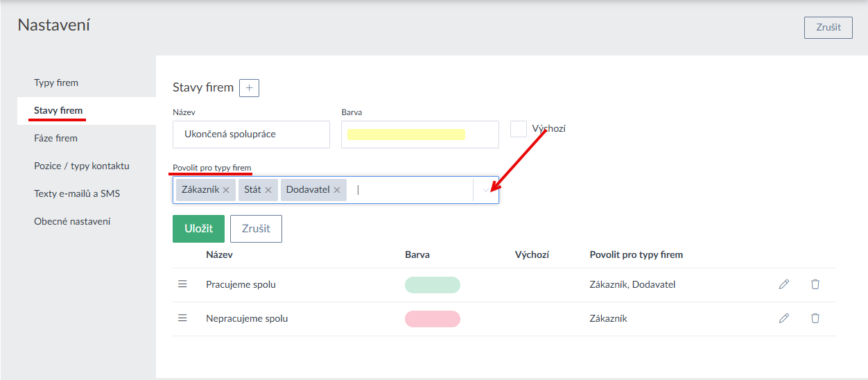Screen dimensions: 868x380
Task: Select Texty e-mailů a SMS
Action: 77,193
